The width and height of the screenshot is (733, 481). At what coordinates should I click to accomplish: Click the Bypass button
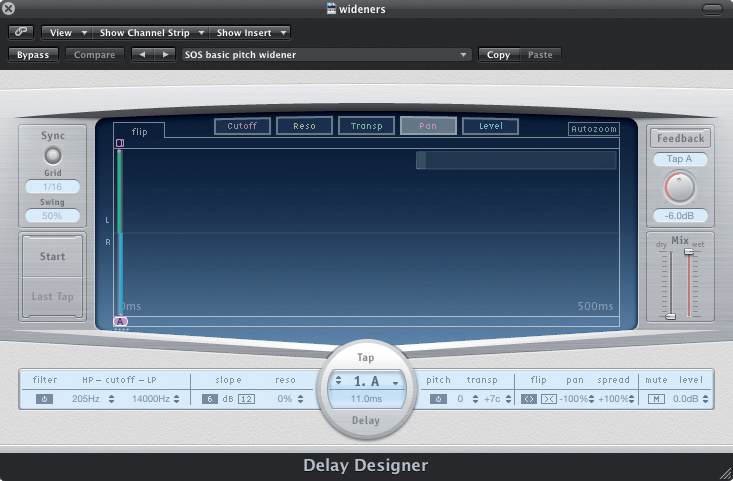[33, 55]
